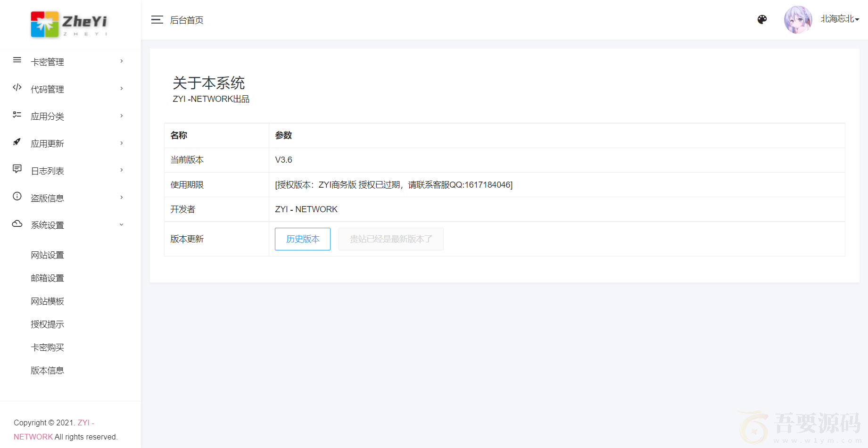Click the 系统设置 cloud icon

tap(17, 224)
